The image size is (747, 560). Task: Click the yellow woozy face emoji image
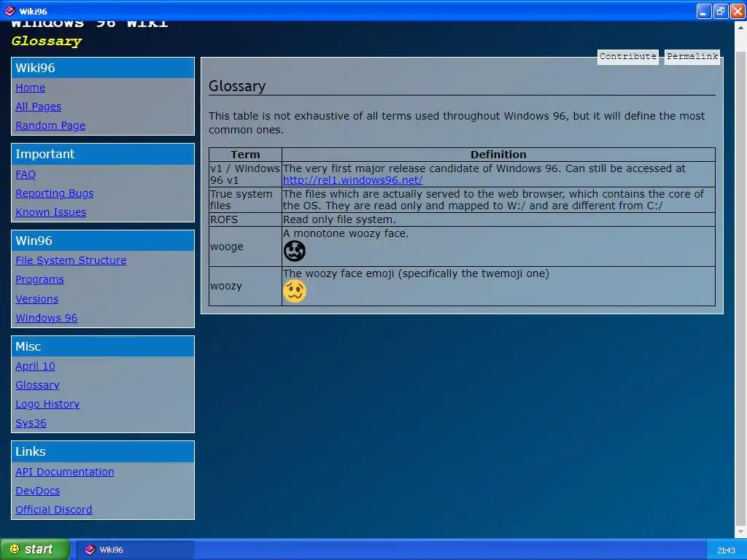(295, 291)
